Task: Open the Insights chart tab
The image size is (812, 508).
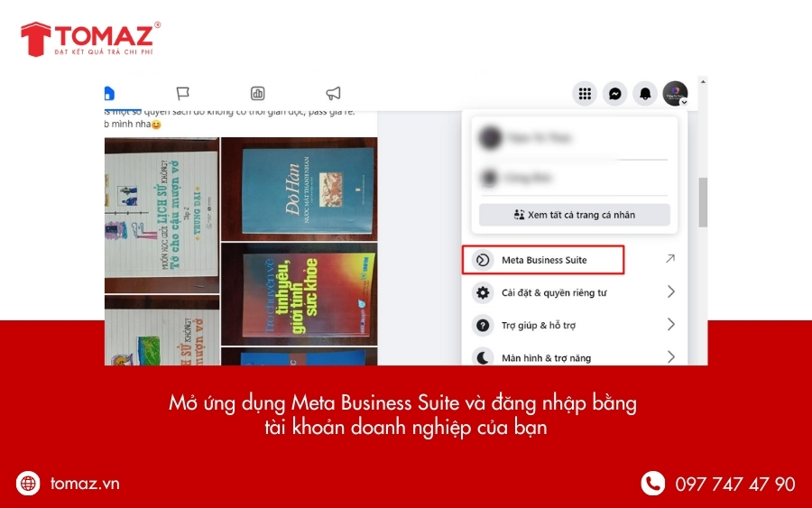Action: [x=257, y=93]
